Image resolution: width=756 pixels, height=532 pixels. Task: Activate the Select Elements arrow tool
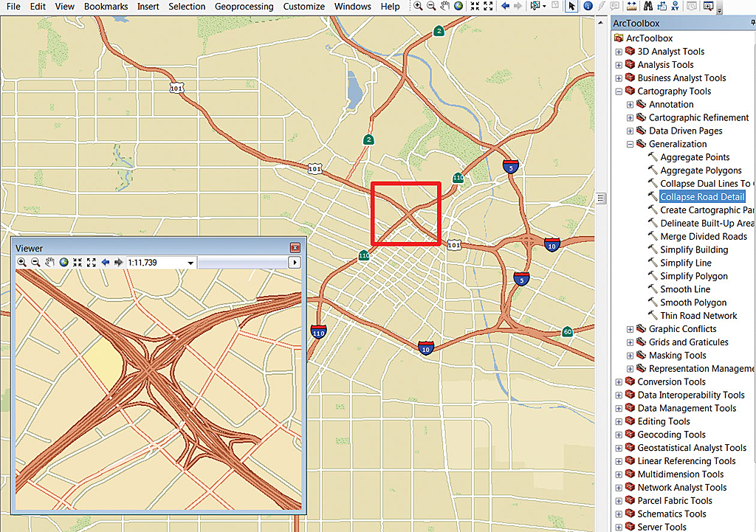pos(571,6)
